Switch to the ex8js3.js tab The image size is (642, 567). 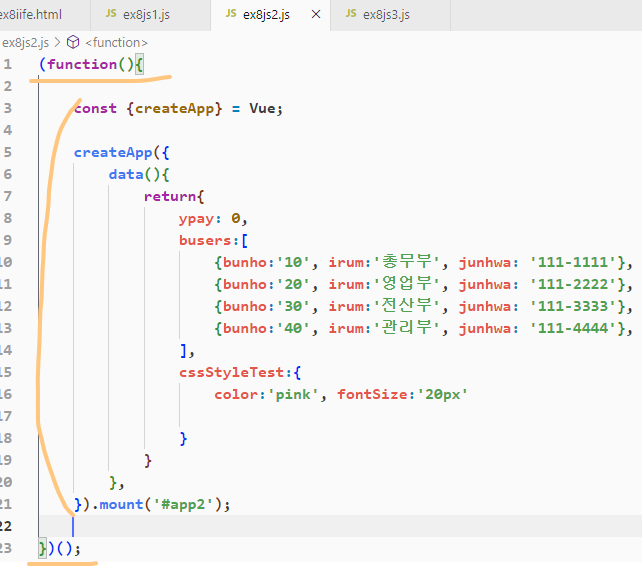(x=390, y=15)
